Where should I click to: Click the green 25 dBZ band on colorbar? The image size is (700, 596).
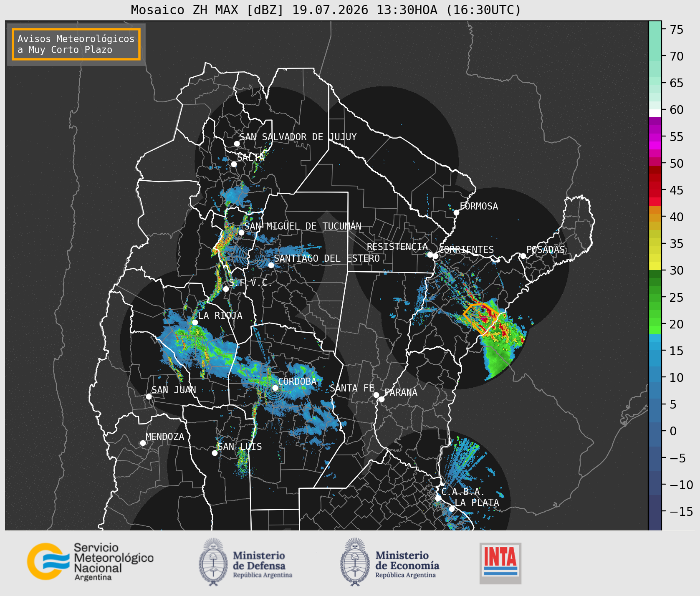[x=655, y=298]
